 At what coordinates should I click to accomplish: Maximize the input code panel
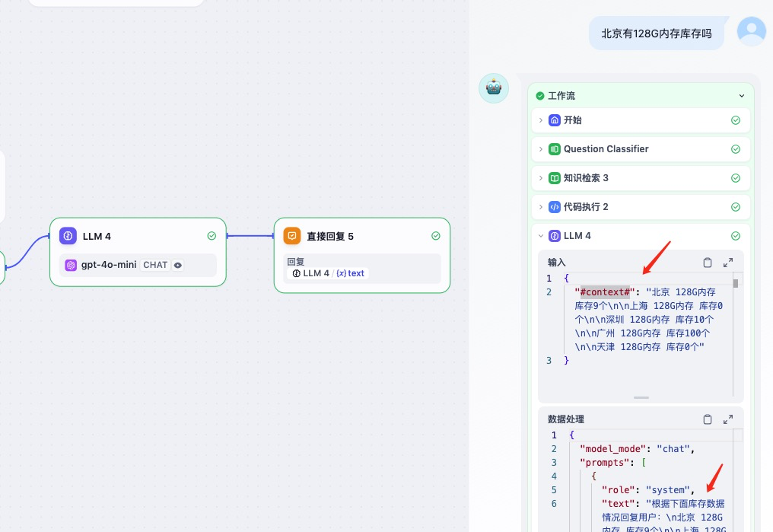[x=728, y=263]
